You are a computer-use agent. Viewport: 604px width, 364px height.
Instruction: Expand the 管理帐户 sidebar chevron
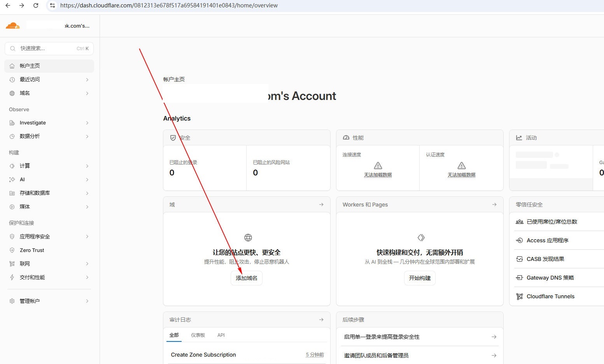[87, 301]
